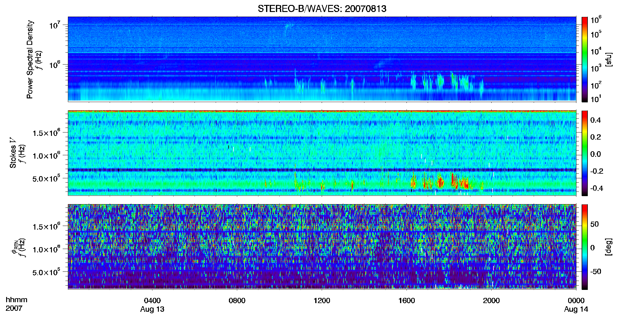Click the 0800 time tick label

click(x=237, y=301)
